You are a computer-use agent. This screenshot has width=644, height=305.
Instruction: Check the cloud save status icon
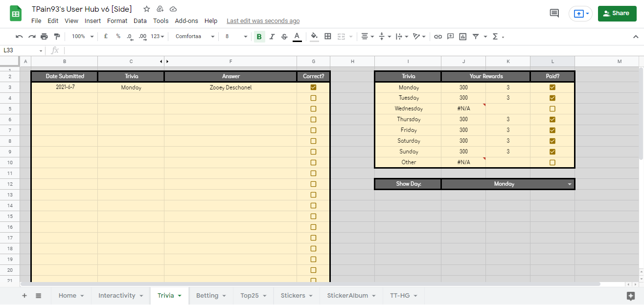[173, 9]
